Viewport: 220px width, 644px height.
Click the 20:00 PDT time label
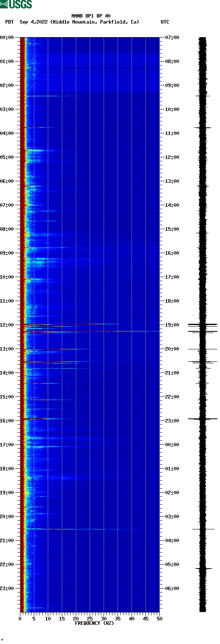point(7,517)
